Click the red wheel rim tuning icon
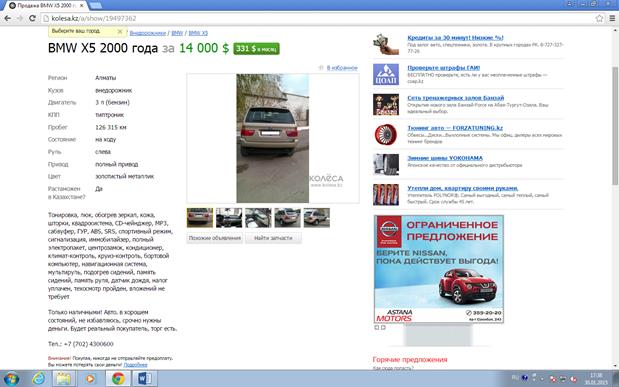This screenshot has width=619, height=387. 386,135
